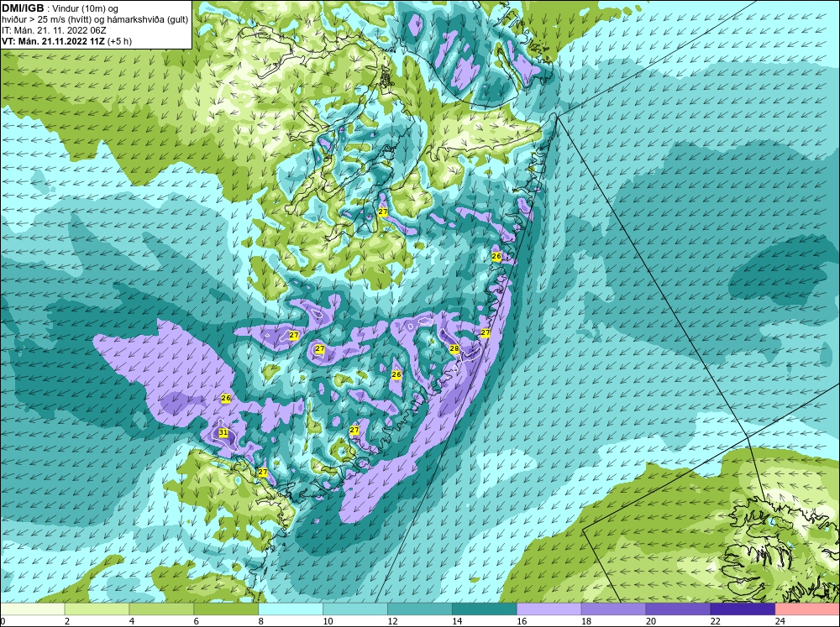840x627 pixels.
Task: Click the '14' scale label on the legend
Action: (x=457, y=621)
